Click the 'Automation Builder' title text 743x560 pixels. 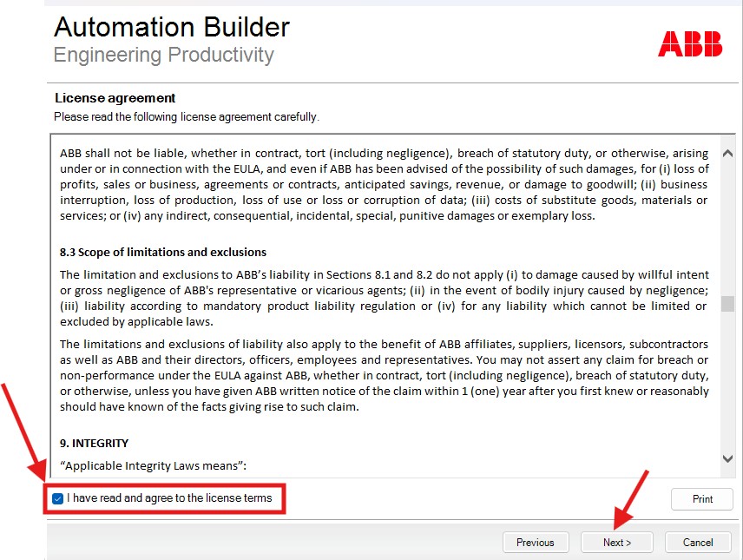172,27
